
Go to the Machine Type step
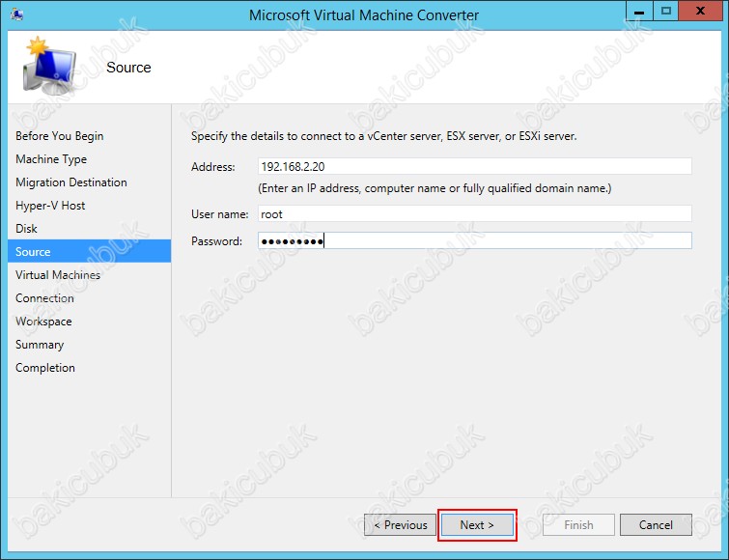[x=51, y=159]
